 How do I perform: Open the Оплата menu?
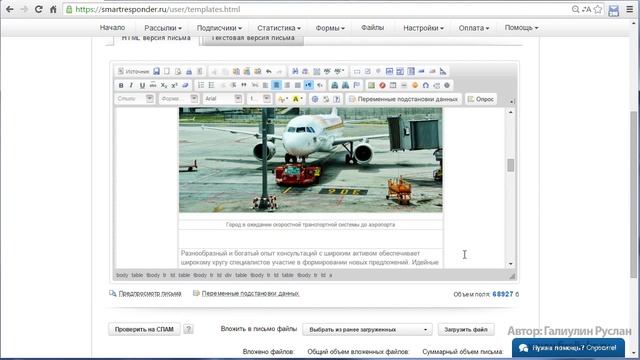pyautogui.click(x=473, y=28)
